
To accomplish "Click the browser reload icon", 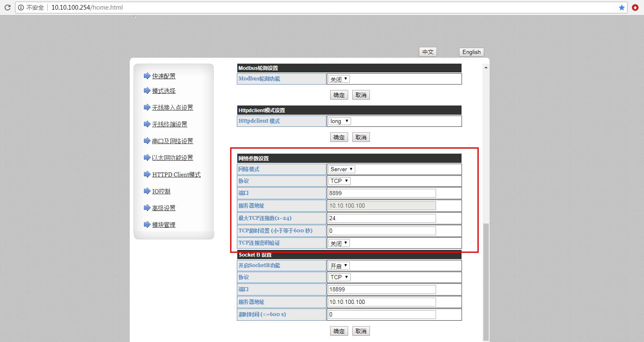I will (7, 8).
